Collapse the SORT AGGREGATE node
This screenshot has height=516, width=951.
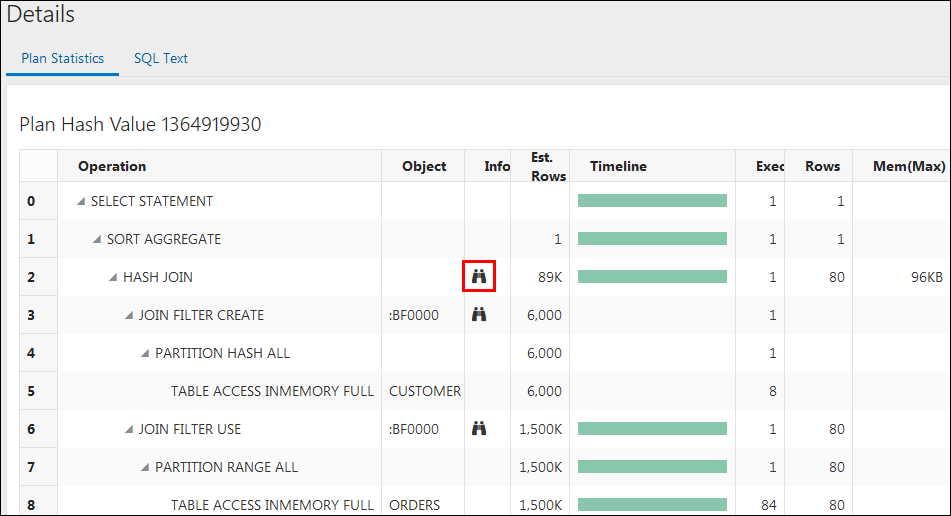click(x=97, y=239)
